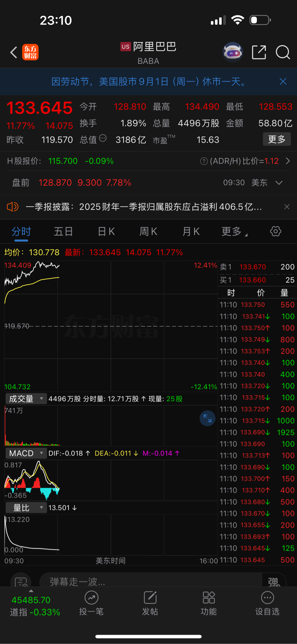Select the 分时 tab
Screen dimensions: 297x644
[21, 231]
